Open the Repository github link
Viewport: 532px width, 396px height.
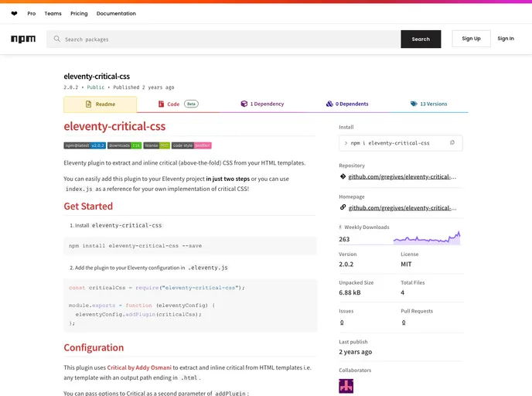point(402,176)
